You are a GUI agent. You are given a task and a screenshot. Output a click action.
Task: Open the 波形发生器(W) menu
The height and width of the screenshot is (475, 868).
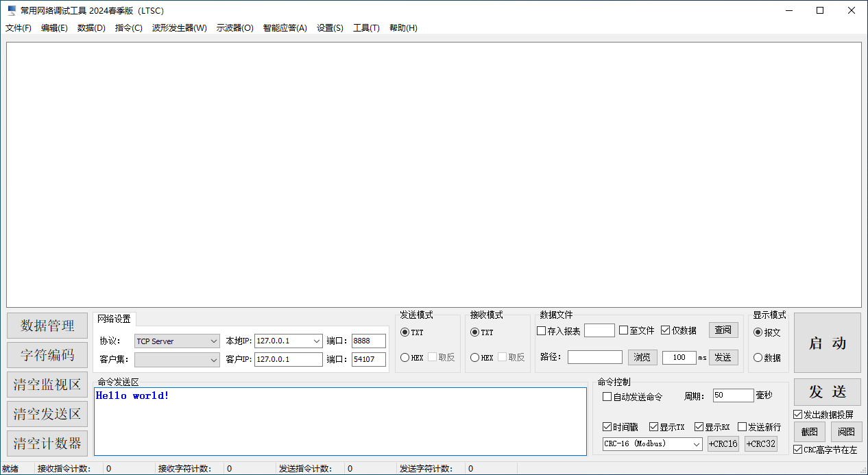coord(179,28)
